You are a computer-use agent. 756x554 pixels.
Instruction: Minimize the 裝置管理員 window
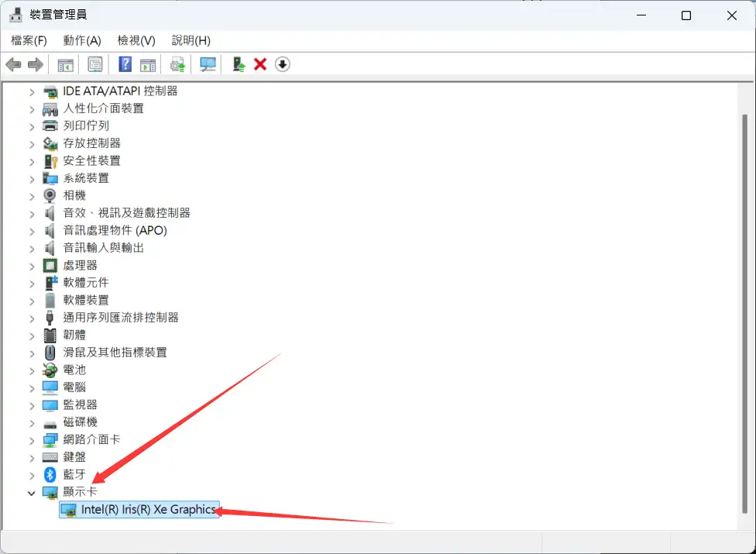tap(641, 15)
